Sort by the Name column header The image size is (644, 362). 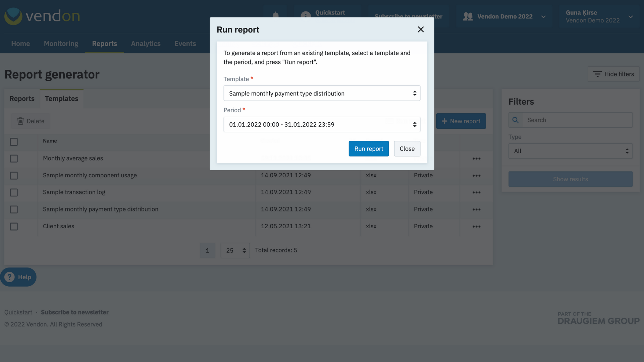(x=50, y=141)
